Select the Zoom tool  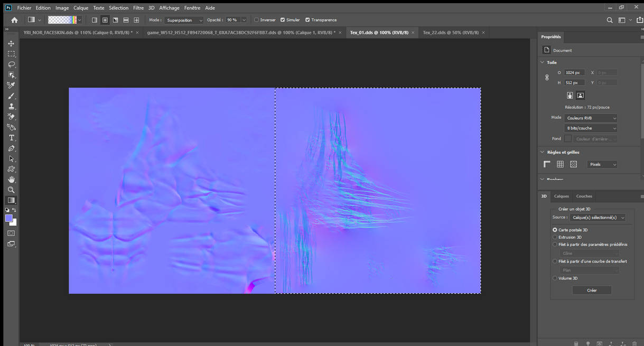[x=11, y=190]
